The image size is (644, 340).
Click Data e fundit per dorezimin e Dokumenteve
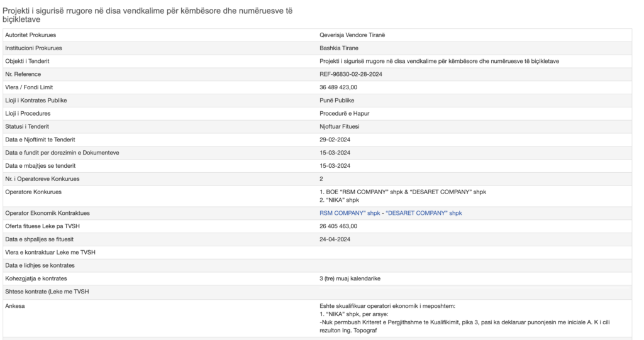tap(62, 153)
